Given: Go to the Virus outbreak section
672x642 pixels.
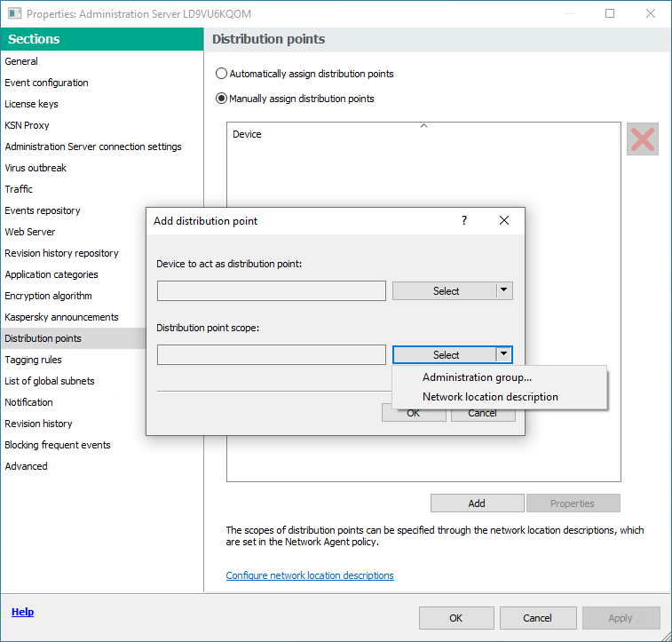Looking at the screenshot, I should coord(36,168).
